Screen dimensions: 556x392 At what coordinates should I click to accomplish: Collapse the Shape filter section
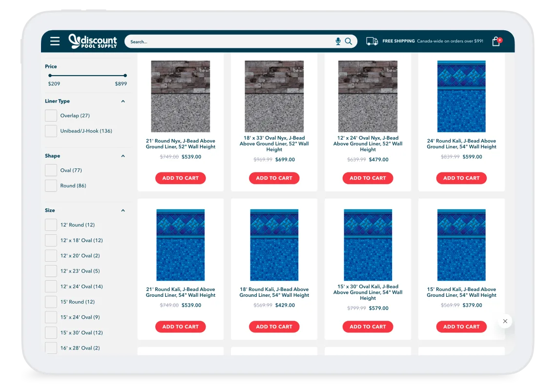pos(122,155)
